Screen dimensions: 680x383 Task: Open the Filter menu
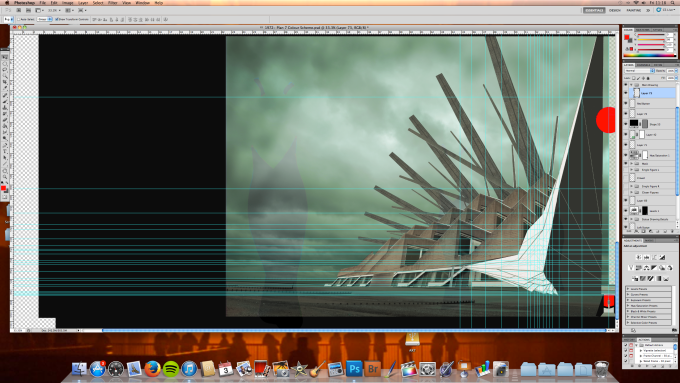click(x=112, y=3)
